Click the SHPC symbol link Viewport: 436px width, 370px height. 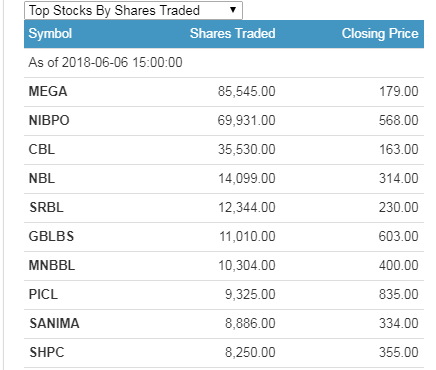(47, 352)
